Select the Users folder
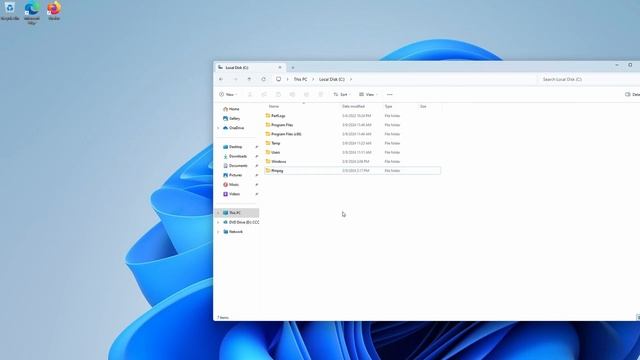 point(353,152)
